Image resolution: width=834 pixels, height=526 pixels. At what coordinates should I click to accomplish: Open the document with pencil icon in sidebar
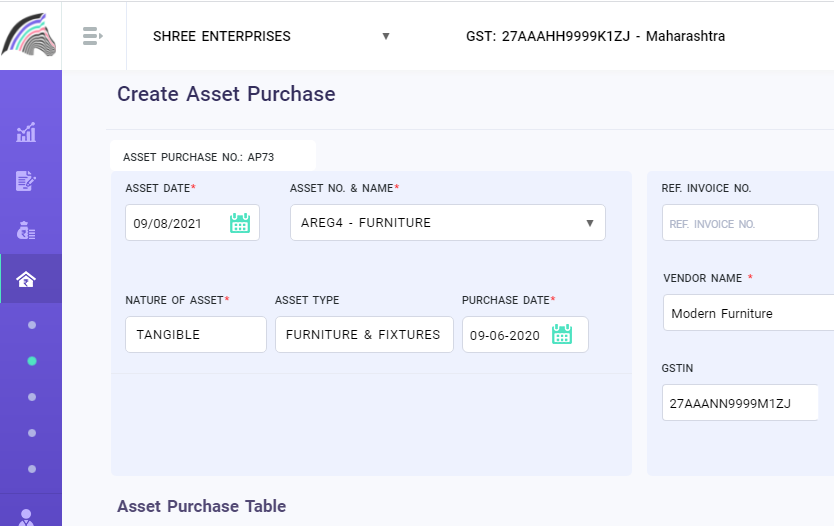27,181
